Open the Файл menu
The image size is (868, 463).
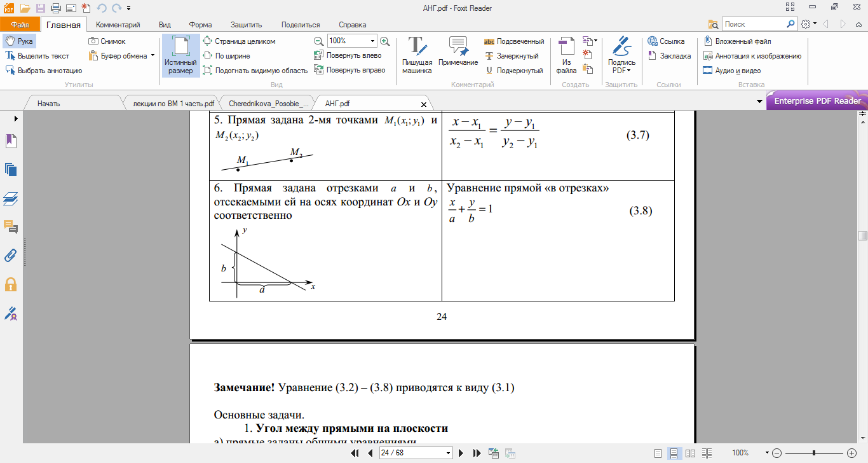click(20, 25)
